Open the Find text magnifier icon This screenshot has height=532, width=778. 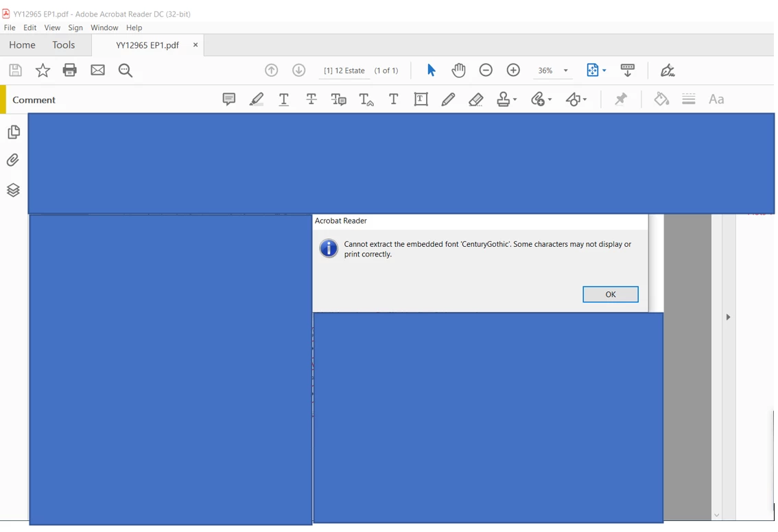[126, 71]
